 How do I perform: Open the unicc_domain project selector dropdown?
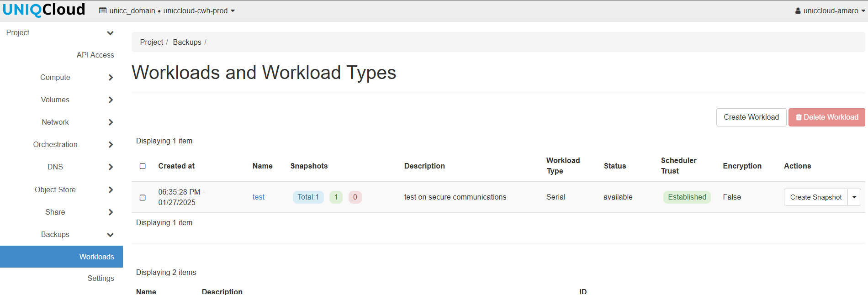pos(167,11)
